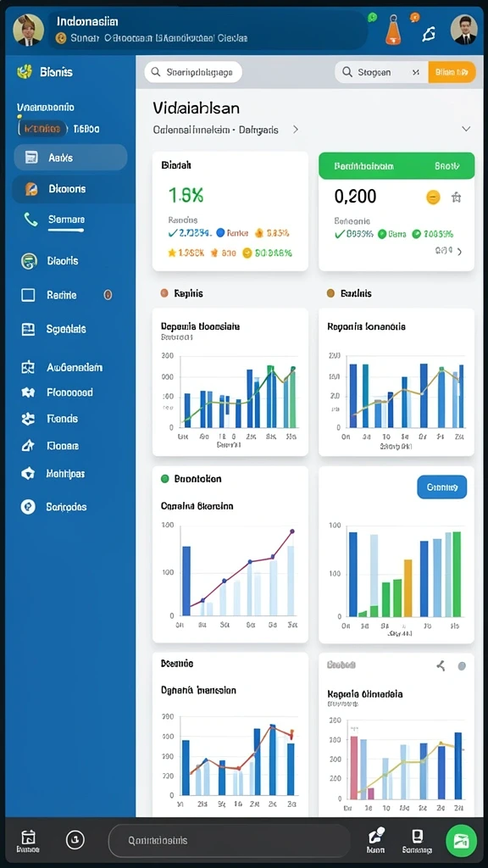Viewport: 488px width, 868px height.
Task: Open the top-right profile avatar
Action: click(x=463, y=30)
